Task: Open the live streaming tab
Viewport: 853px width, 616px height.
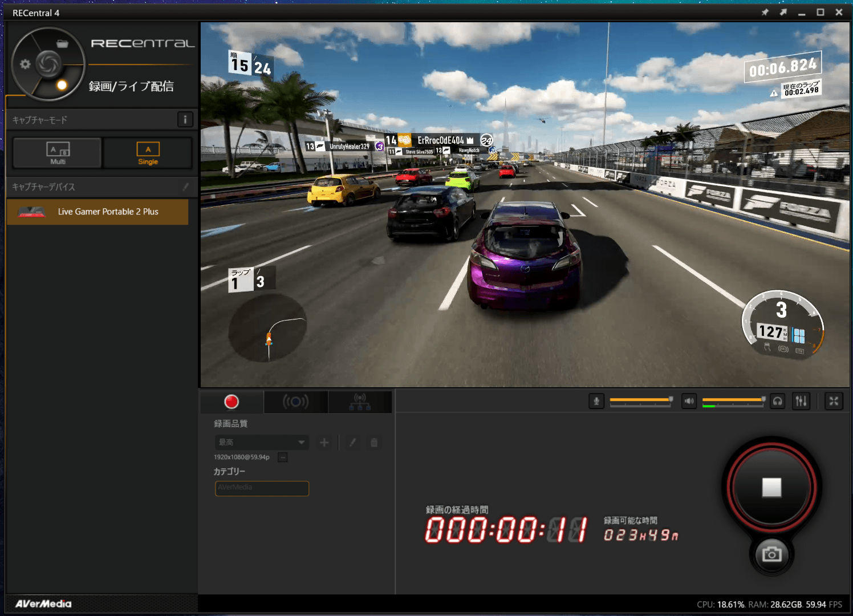Action: tap(295, 402)
